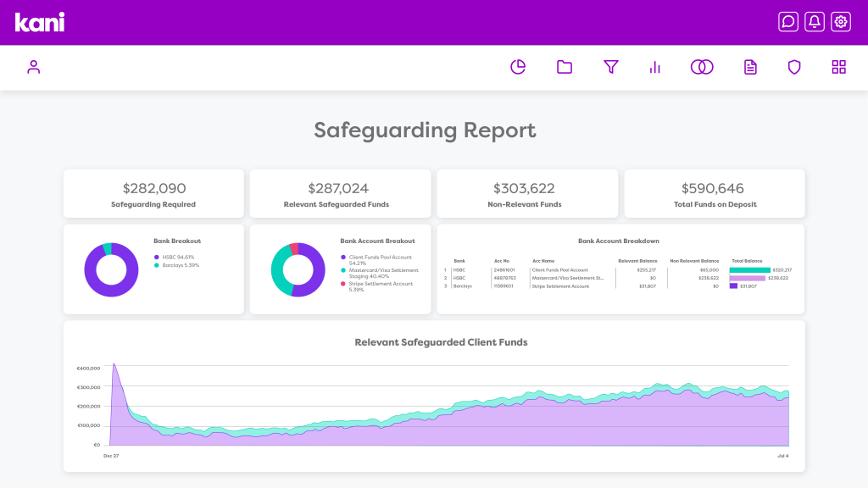Toggle HSBC legend in Bank Breakout
Screen dimensions: 868x488
[x=177, y=257]
